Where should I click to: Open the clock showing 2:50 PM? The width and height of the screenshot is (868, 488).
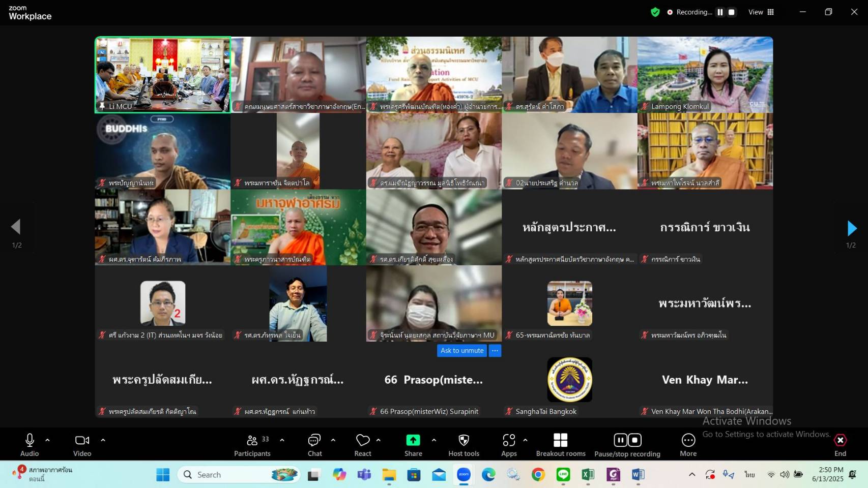[x=827, y=474]
